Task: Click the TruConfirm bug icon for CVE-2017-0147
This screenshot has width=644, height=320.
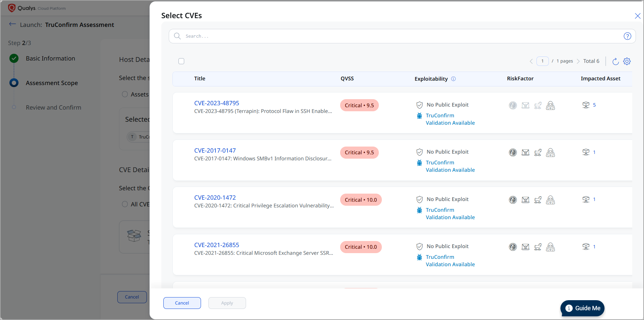Action: pyautogui.click(x=419, y=163)
